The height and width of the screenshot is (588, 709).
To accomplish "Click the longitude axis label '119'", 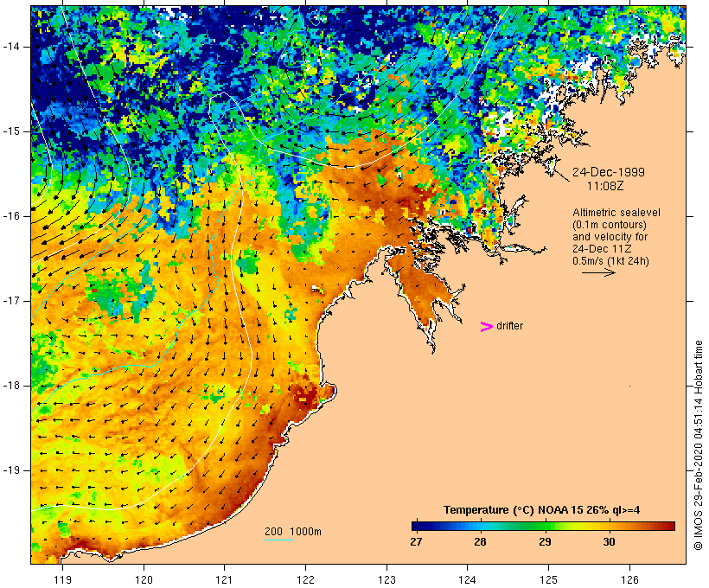I will click(x=62, y=579).
